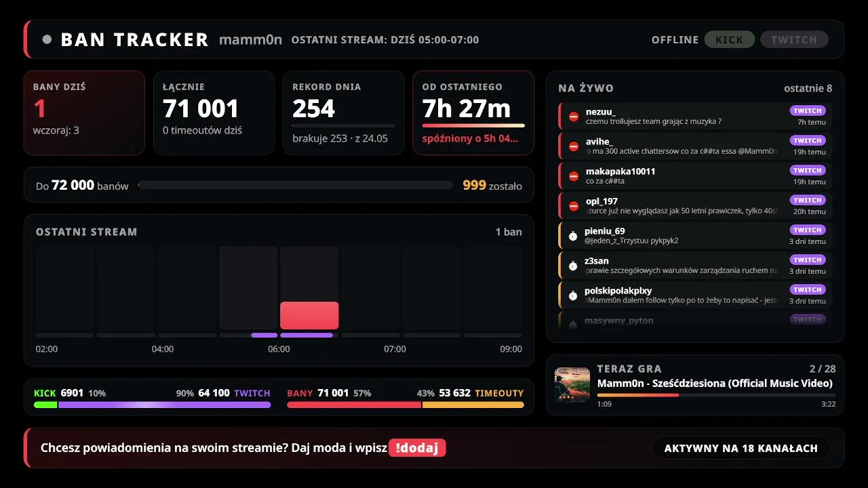Click the ban icon next to opl_197
The width and height of the screenshot is (868, 488).
click(574, 206)
